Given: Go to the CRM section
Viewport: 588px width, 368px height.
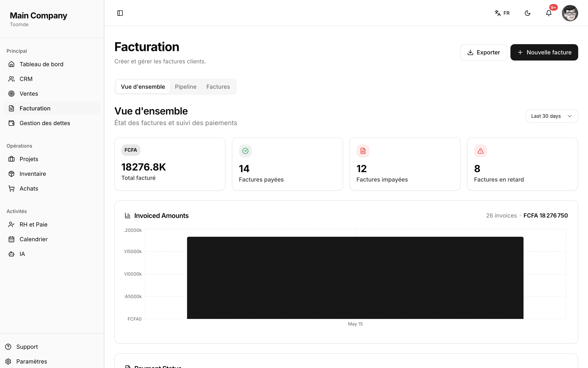Looking at the screenshot, I should click(52, 79).
